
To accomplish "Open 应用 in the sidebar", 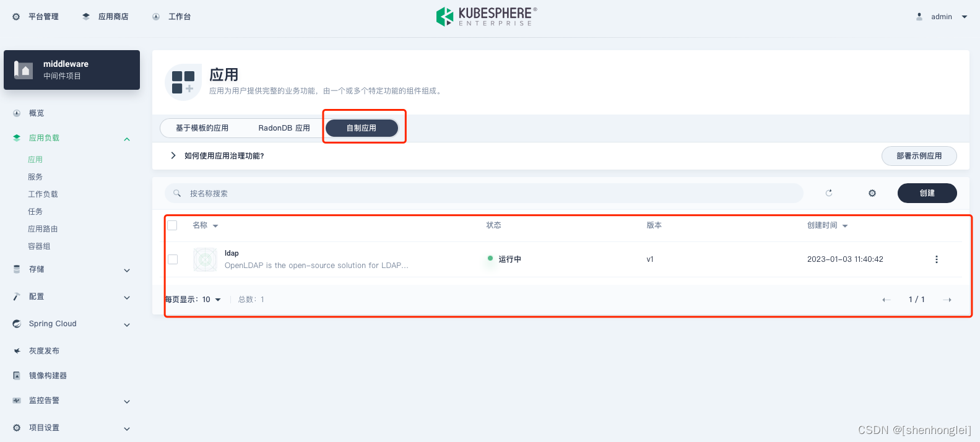I will click(35, 160).
